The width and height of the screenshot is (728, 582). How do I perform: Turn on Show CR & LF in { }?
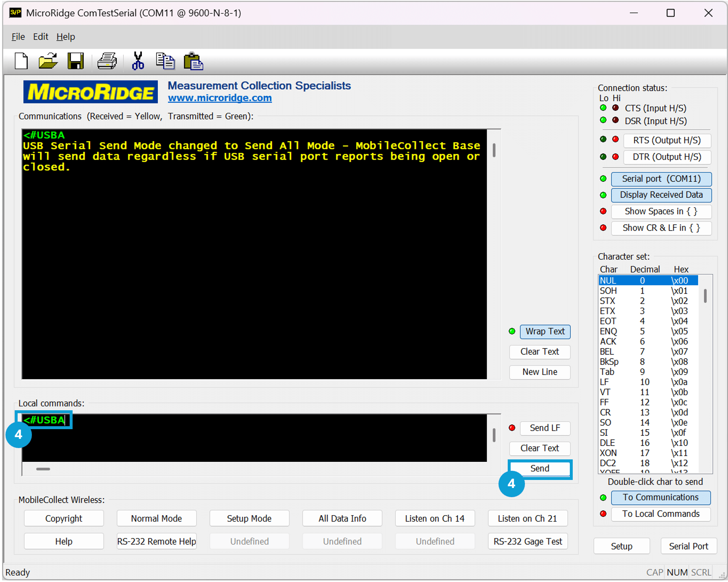[x=661, y=228]
